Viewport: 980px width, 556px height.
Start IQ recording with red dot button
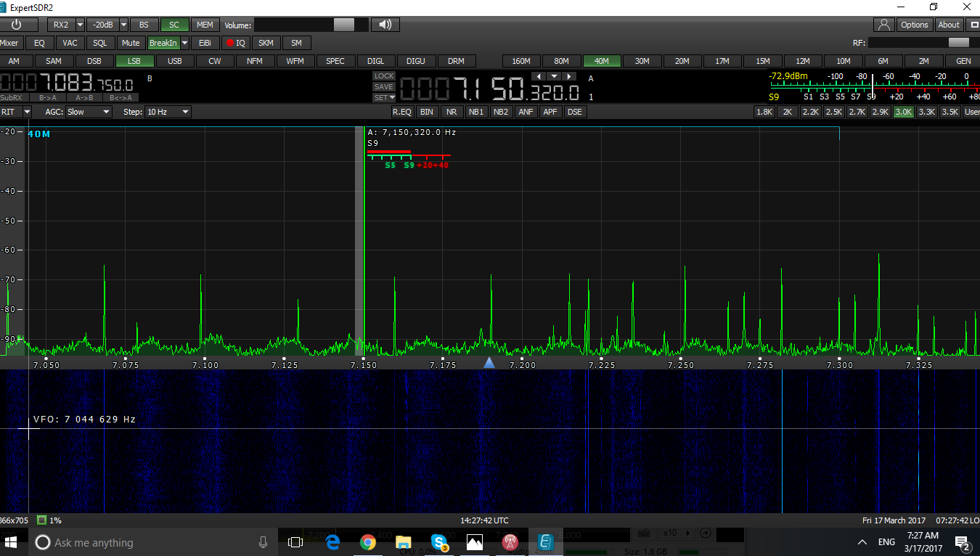pos(234,43)
